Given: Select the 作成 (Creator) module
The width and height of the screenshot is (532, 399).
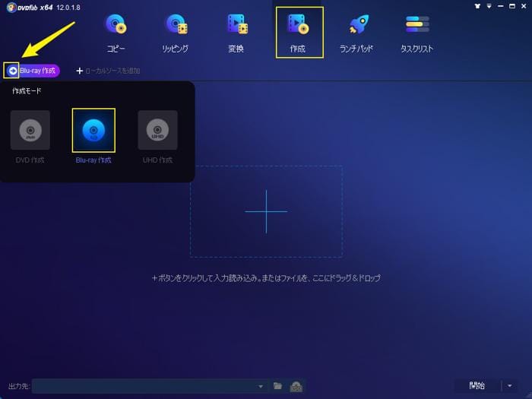Looking at the screenshot, I should pyautogui.click(x=299, y=32).
